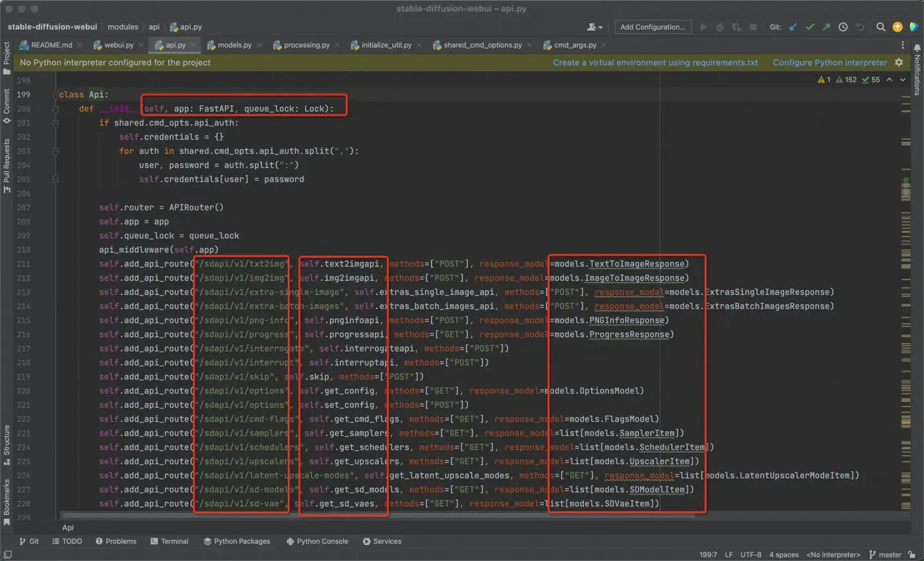The image size is (924, 561).
Task: Click Configure Python interpreter link
Action: coord(830,63)
